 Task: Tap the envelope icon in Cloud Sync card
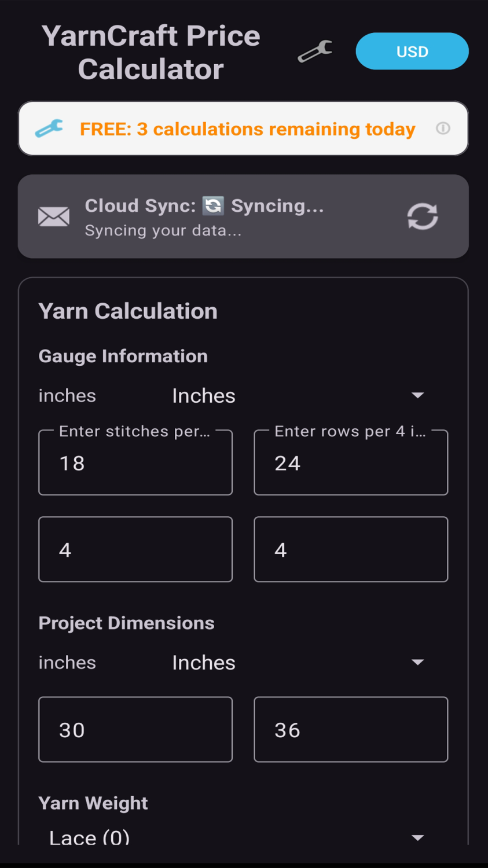pyautogui.click(x=54, y=216)
